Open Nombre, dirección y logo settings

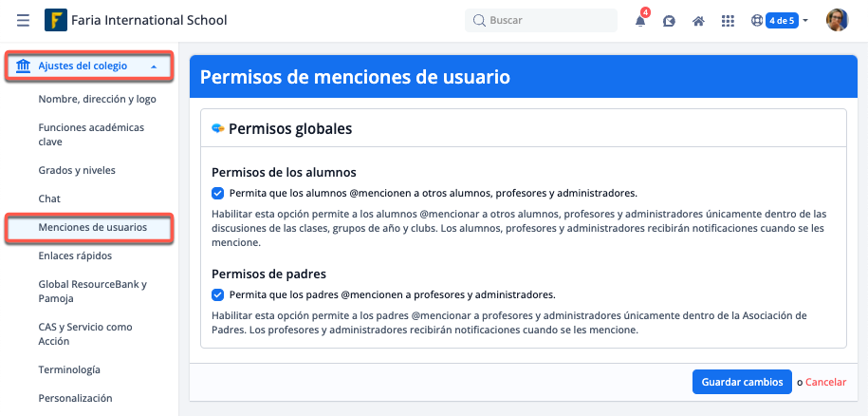tap(97, 99)
